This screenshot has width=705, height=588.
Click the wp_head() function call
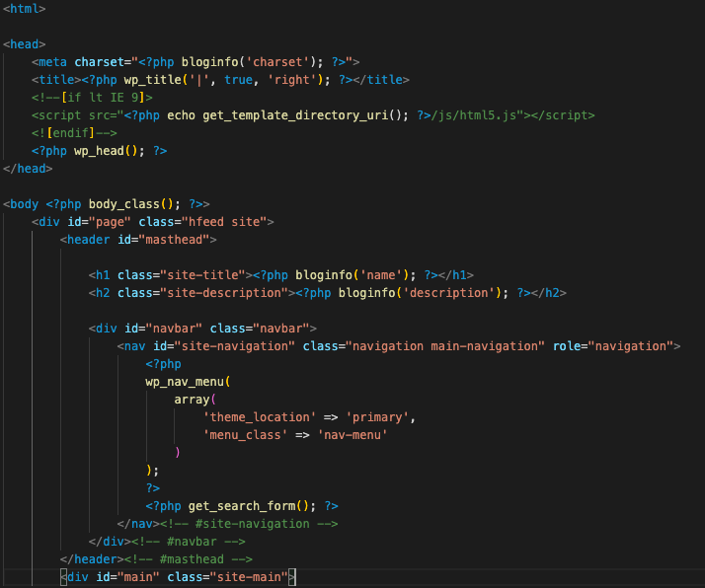[x=106, y=151]
